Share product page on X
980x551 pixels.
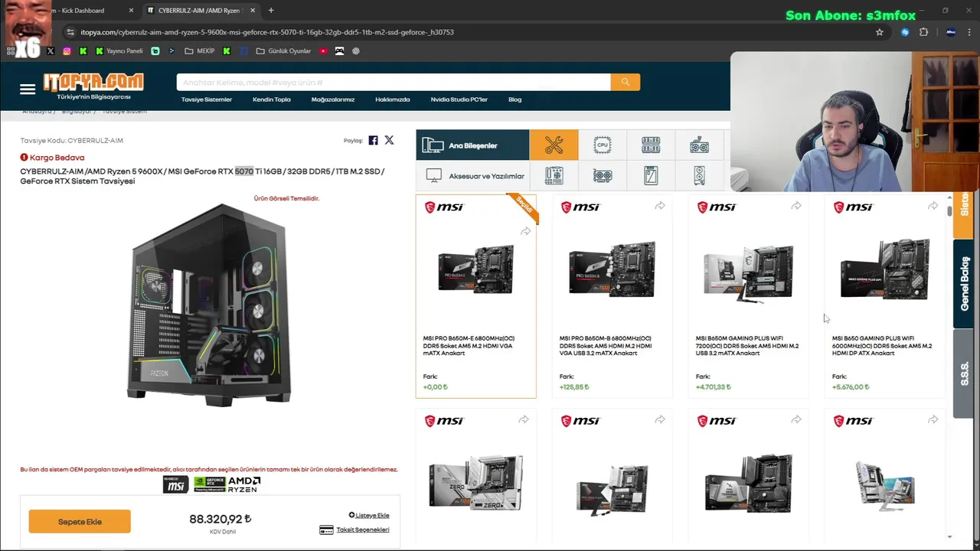(389, 140)
